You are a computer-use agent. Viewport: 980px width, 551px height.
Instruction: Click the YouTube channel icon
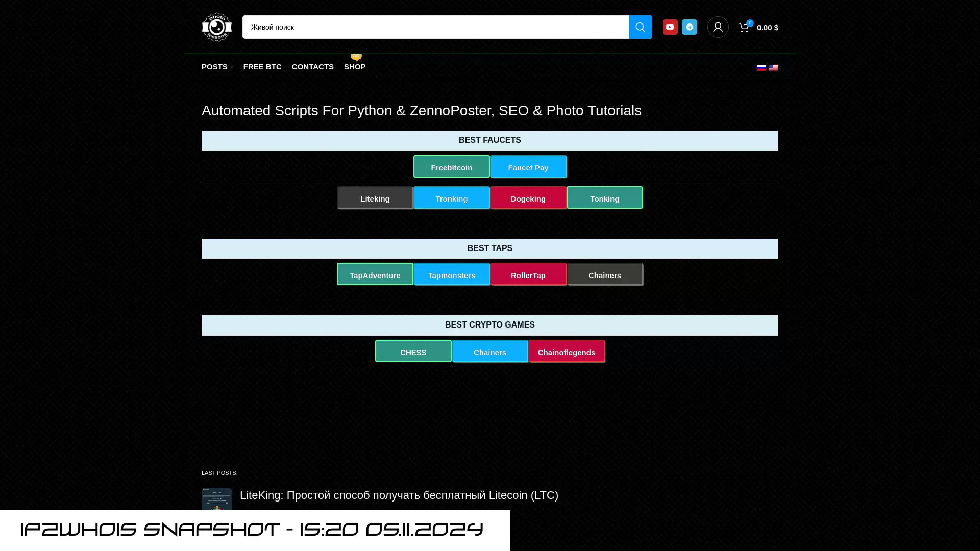pos(670,27)
